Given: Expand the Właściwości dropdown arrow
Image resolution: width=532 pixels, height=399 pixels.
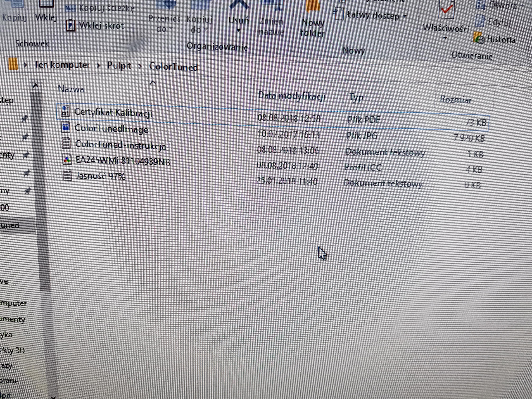Looking at the screenshot, I should (x=445, y=38).
